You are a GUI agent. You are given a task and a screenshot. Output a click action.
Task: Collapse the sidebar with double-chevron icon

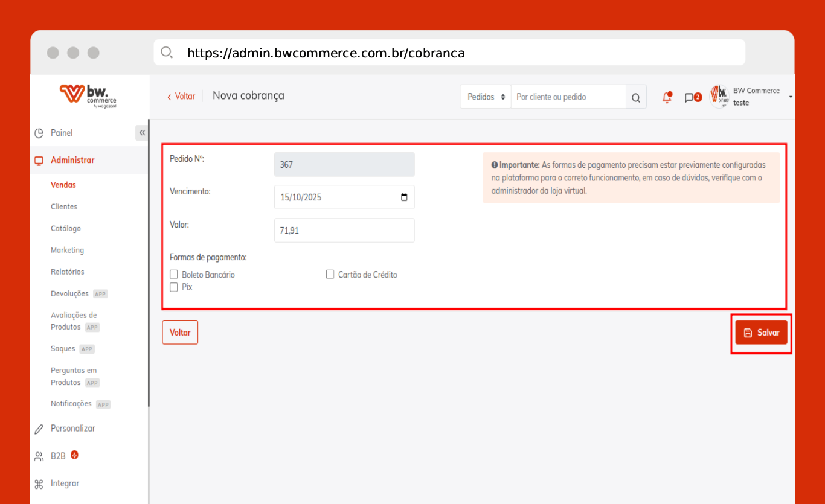click(x=142, y=133)
